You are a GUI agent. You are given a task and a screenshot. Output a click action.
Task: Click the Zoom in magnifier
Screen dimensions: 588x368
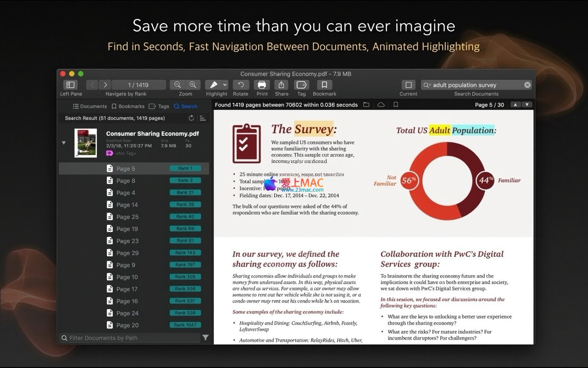coord(193,85)
